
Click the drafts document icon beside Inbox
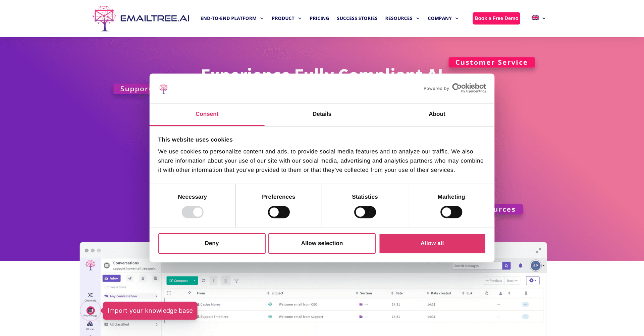pos(156,278)
